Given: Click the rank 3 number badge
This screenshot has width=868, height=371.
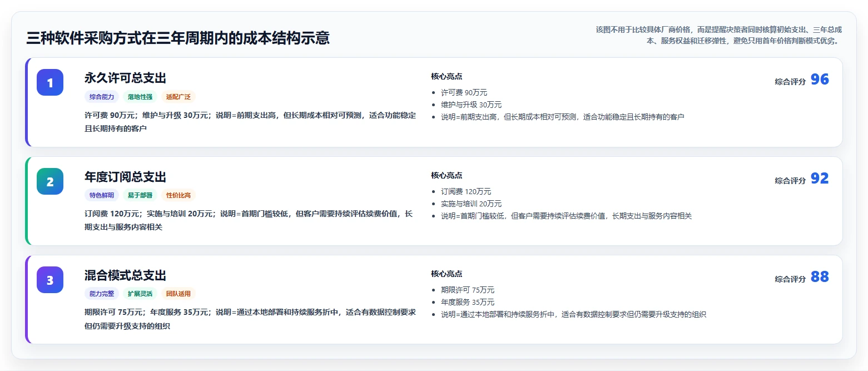Looking at the screenshot, I should tap(50, 280).
